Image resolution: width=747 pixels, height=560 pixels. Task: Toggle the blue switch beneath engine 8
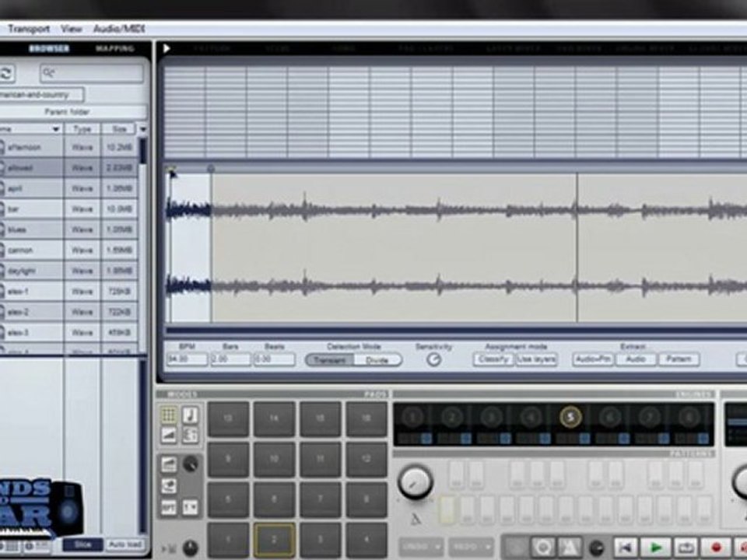(703, 438)
